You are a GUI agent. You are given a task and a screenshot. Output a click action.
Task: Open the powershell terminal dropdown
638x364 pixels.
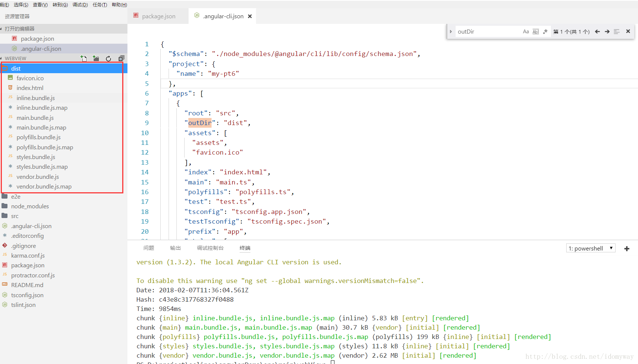(x=591, y=248)
